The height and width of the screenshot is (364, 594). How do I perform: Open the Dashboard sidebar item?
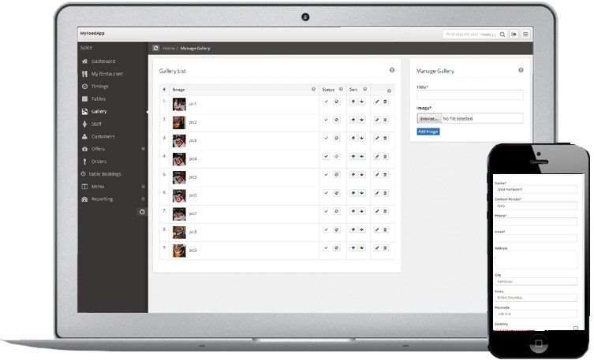(103, 61)
